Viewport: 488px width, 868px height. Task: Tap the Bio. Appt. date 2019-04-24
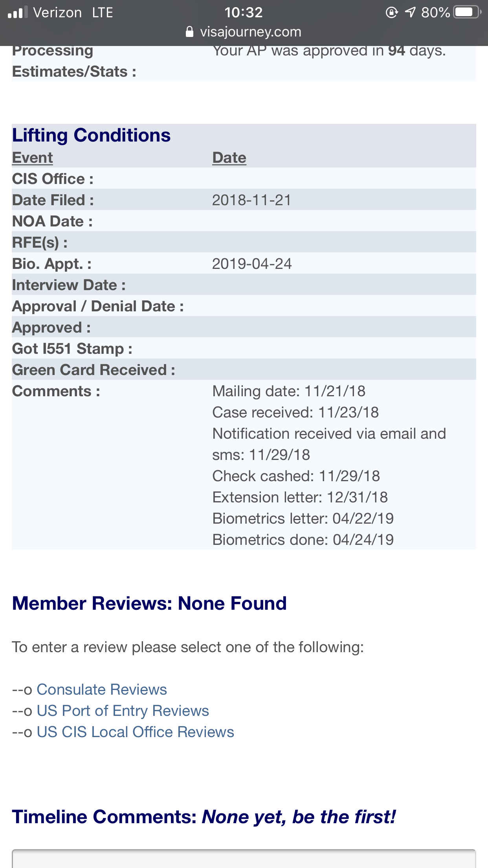[252, 263]
